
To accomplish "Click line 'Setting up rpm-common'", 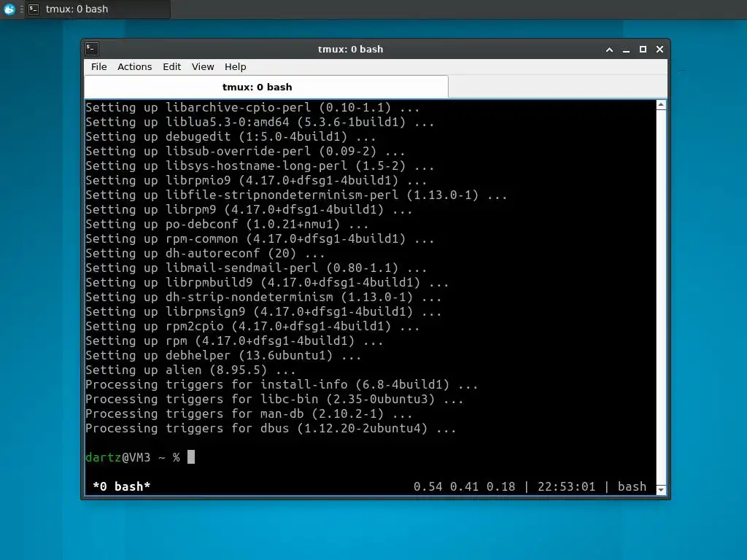I will point(260,239).
